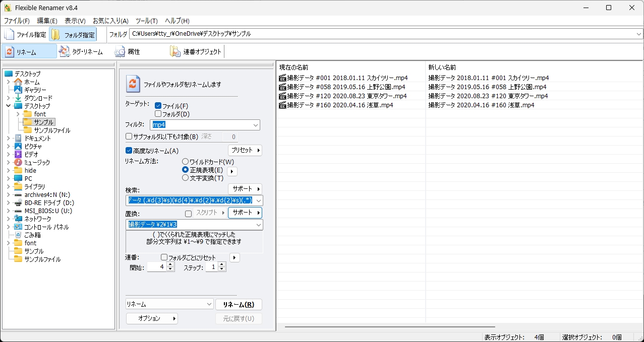Open the お気に入り(A) menu
The height and width of the screenshot is (342, 644).
(110, 21)
